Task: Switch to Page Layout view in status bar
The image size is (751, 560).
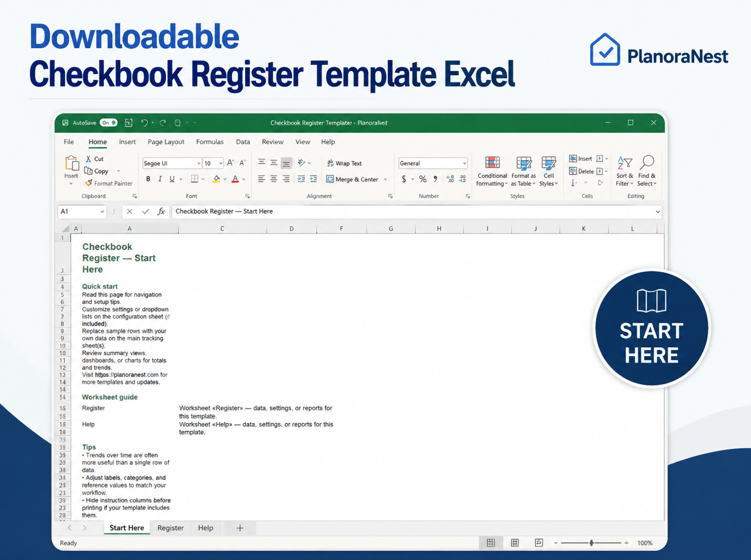Action: pos(515,543)
